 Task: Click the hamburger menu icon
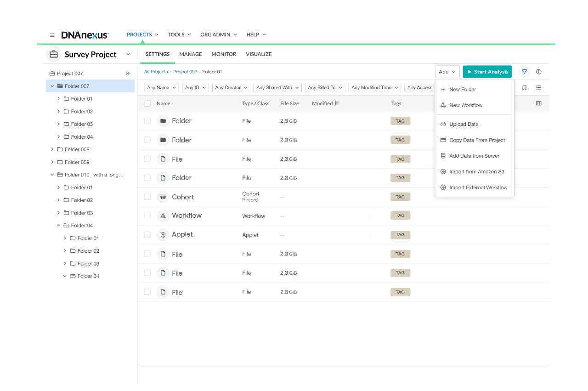tap(52, 34)
